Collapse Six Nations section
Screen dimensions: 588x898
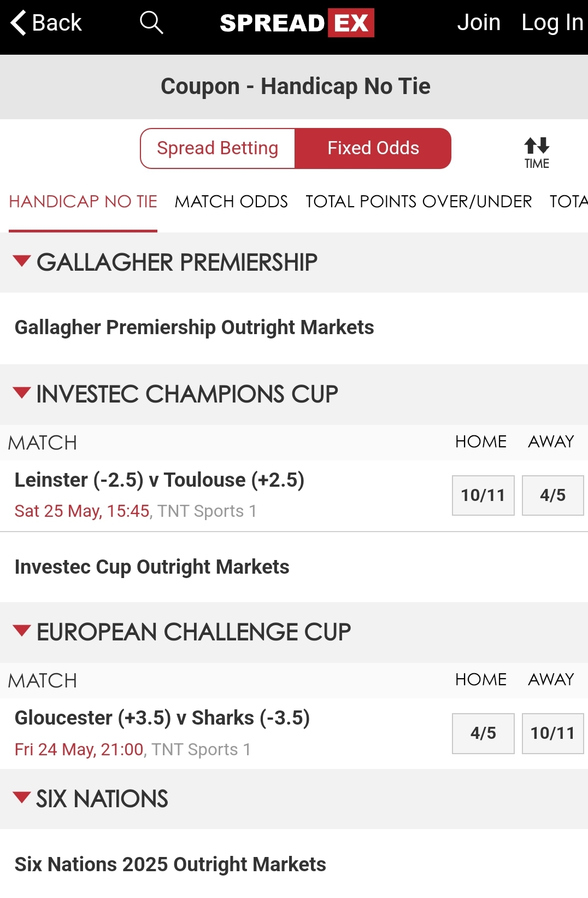(22, 797)
